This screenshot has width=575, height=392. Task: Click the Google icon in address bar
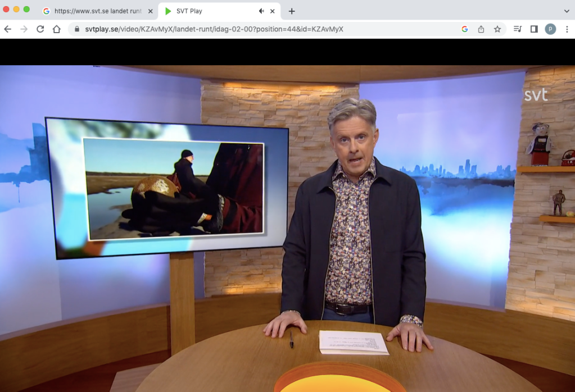pyautogui.click(x=465, y=29)
